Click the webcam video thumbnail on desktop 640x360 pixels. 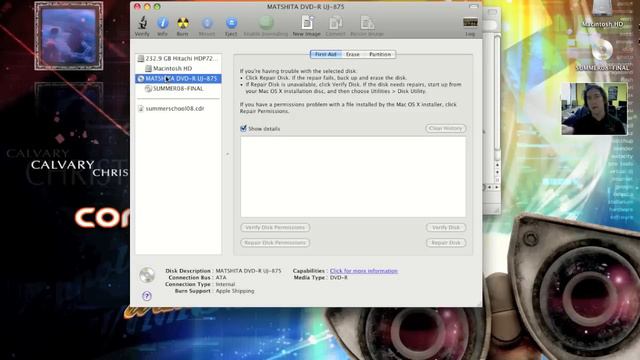coord(594,109)
